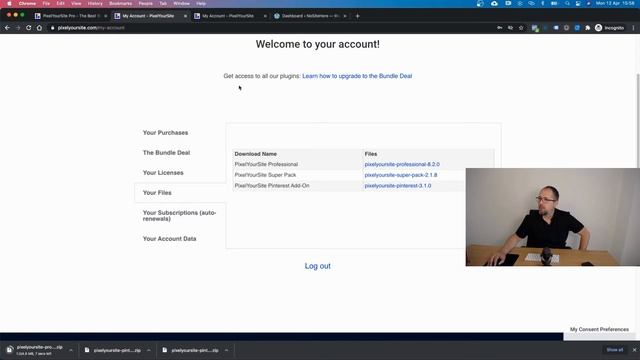Open the Your Licenses section
Viewport: 640px width, 360px height.
pos(163,173)
